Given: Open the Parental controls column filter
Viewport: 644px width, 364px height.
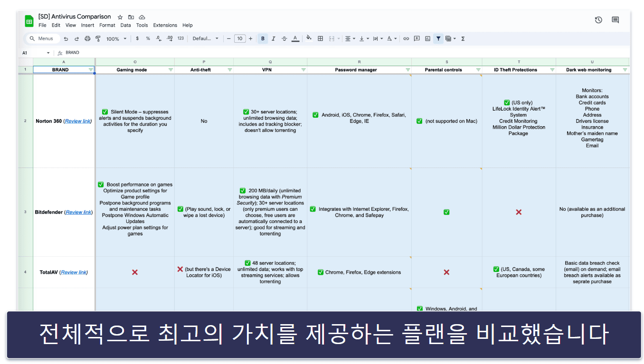Looking at the screenshot, I should [x=478, y=70].
